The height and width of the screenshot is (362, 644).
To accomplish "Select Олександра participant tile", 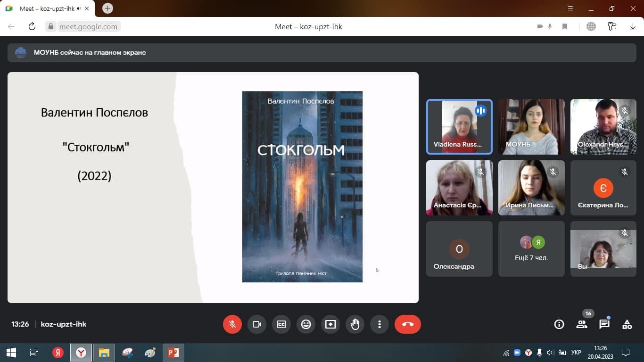I will pos(459,249).
